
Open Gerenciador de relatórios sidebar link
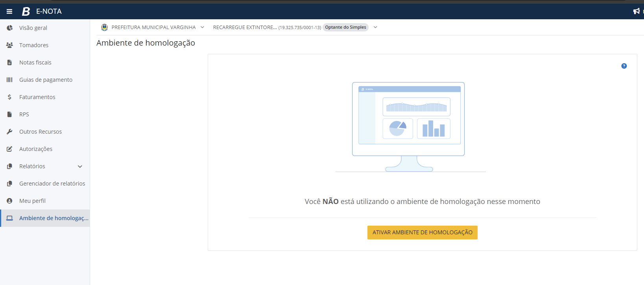(45, 184)
